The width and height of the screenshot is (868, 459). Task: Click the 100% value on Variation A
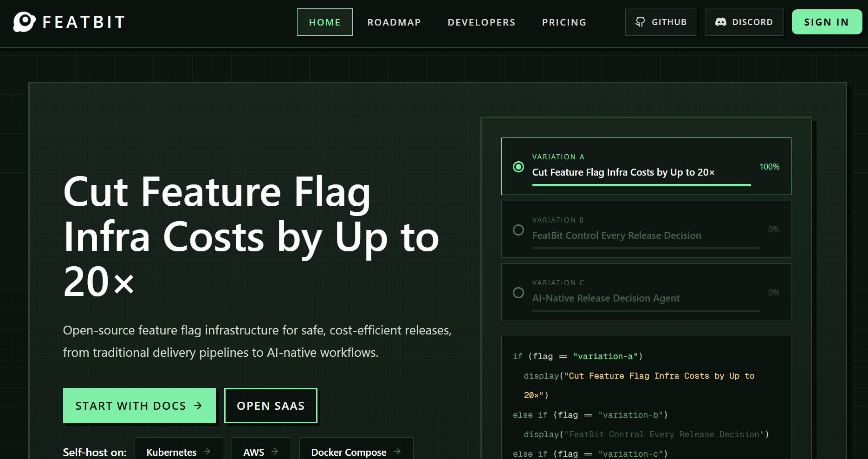coord(769,167)
